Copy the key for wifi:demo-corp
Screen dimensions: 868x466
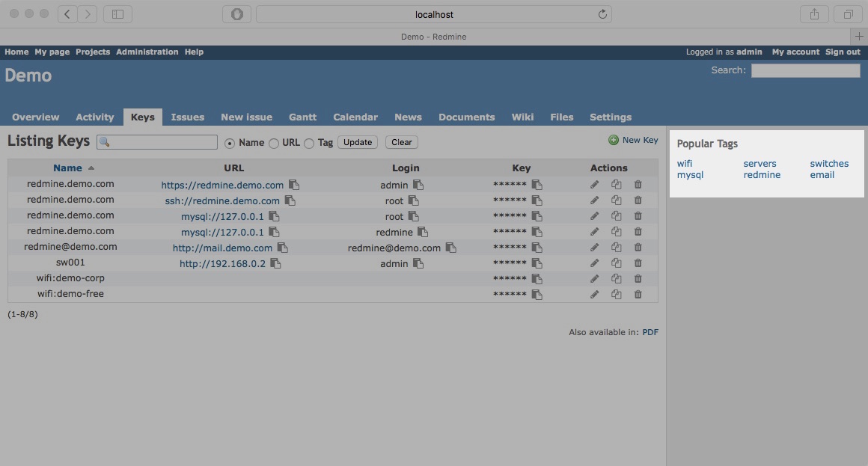point(537,279)
